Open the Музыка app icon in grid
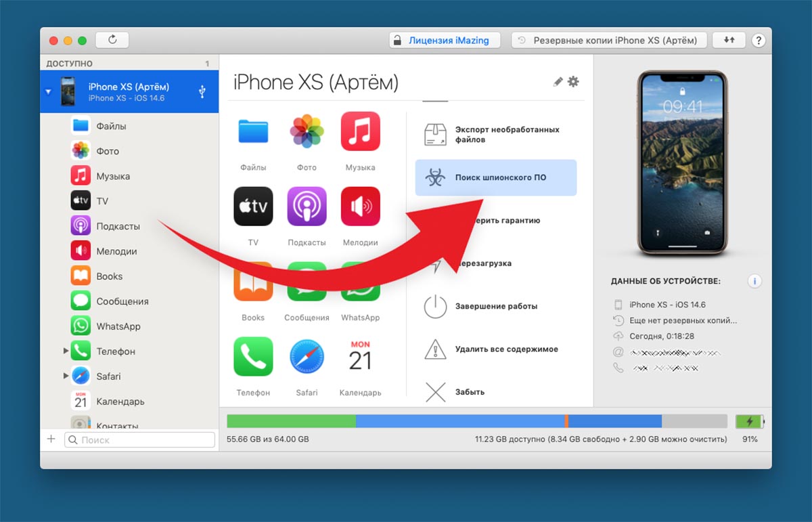The height and width of the screenshot is (522, 812). (360, 131)
